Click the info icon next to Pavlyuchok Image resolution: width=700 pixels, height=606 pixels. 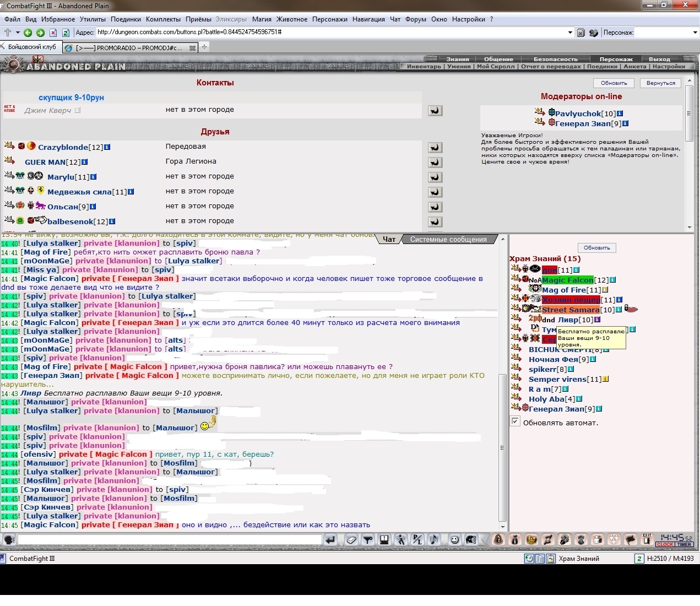[620, 113]
